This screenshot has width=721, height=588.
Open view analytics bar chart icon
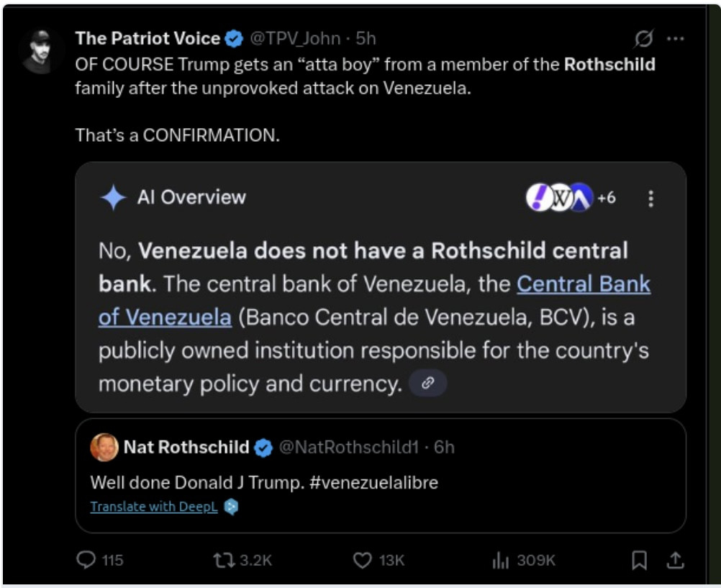click(x=501, y=560)
